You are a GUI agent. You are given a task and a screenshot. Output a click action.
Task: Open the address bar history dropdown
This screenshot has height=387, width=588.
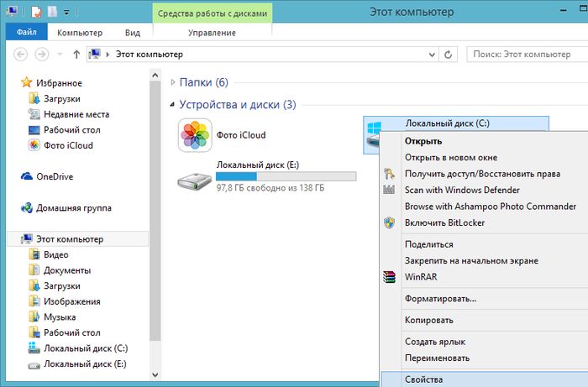pos(431,55)
